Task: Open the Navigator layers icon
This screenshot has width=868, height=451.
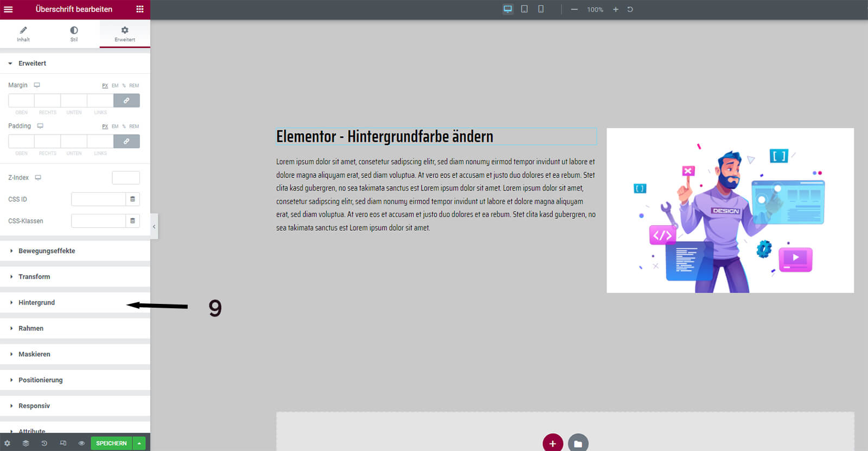Action: pos(25,443)
